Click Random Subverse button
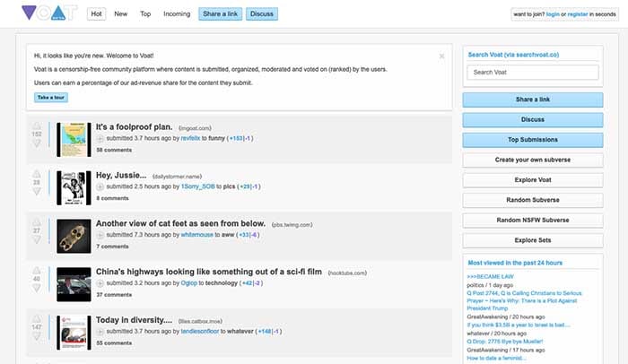Screen dimensions: 628x364 pos(533,200)
